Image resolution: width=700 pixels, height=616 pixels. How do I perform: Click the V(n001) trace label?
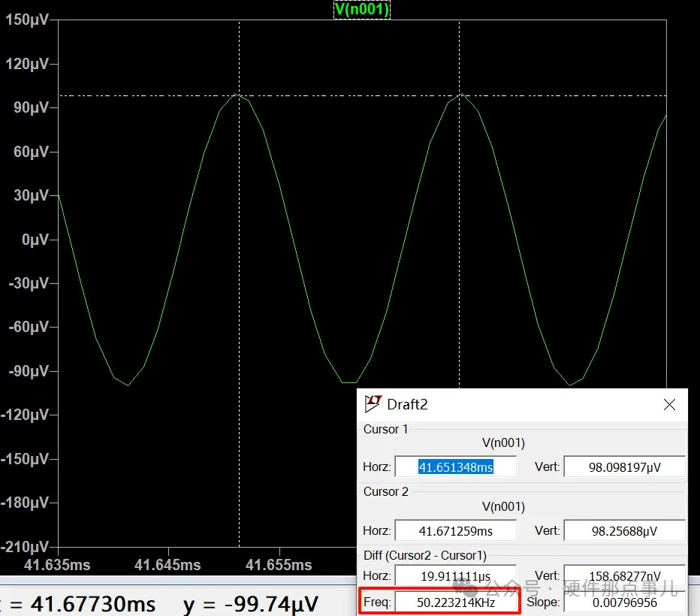(362, 9)
